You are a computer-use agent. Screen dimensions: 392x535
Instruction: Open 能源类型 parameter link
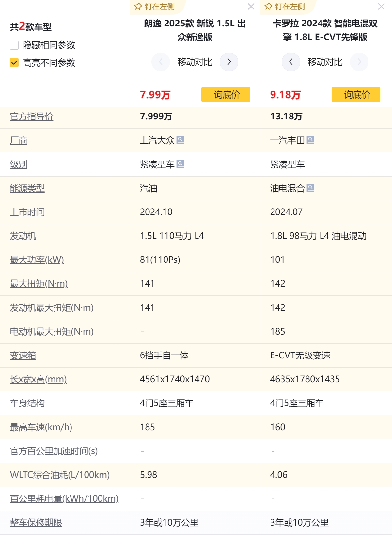coord(27,188)
